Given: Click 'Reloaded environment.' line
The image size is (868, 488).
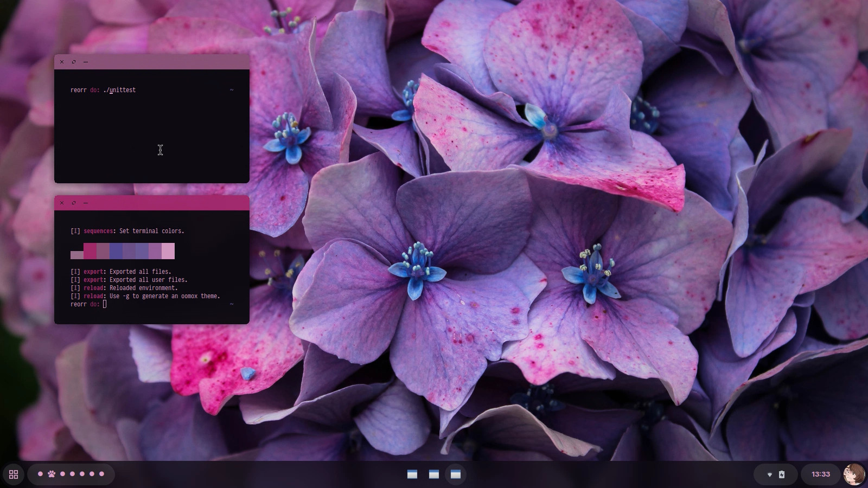Looking at the screenshot, I should pyautogui.click(x=144, y=288).
